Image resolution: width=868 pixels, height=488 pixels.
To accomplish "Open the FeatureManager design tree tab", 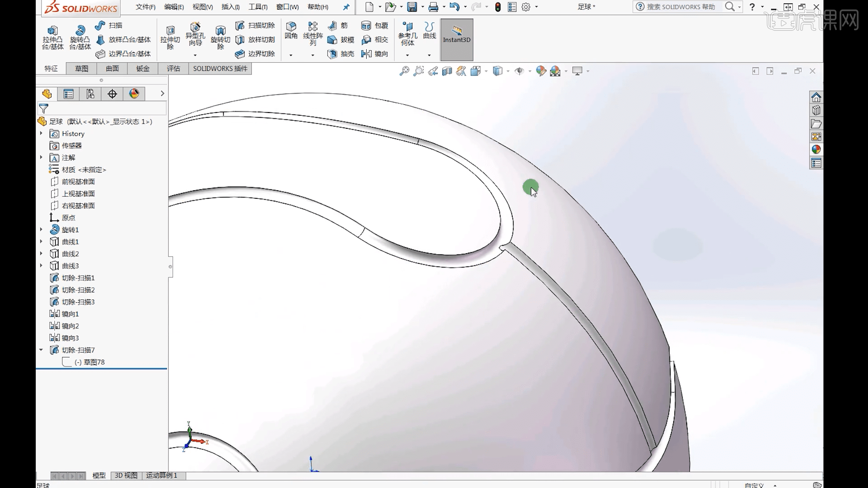I will click(47, 94).
